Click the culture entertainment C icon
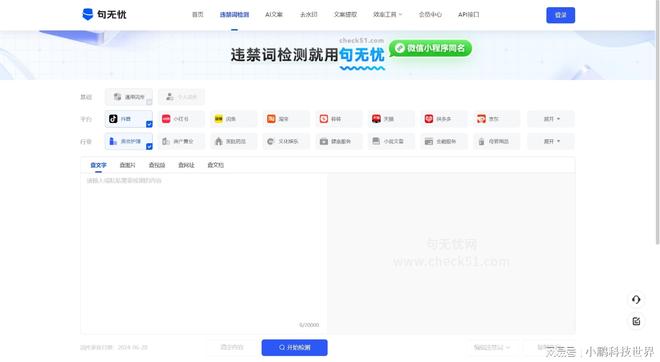This screenshot has width=660, height=362. pos(271,141)
